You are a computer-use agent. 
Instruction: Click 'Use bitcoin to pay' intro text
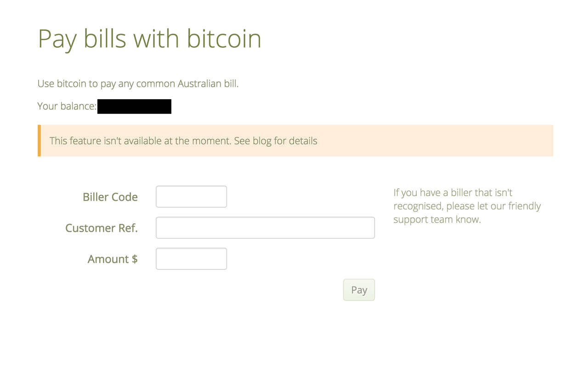point(77,84)
